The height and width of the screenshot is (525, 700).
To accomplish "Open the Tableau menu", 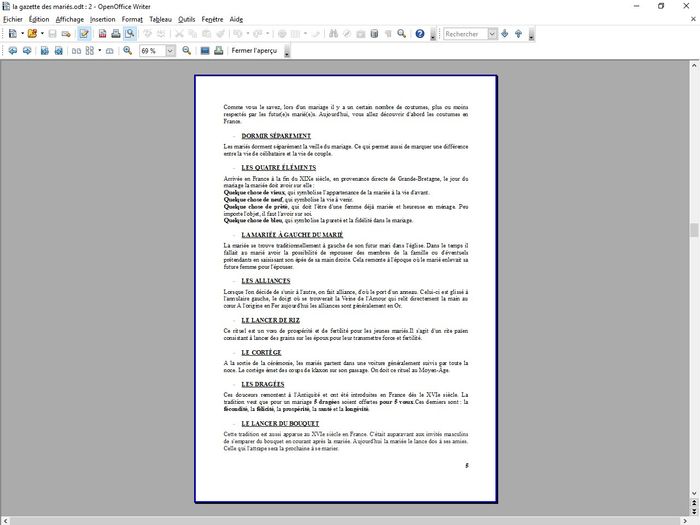I will coord(160,19).
